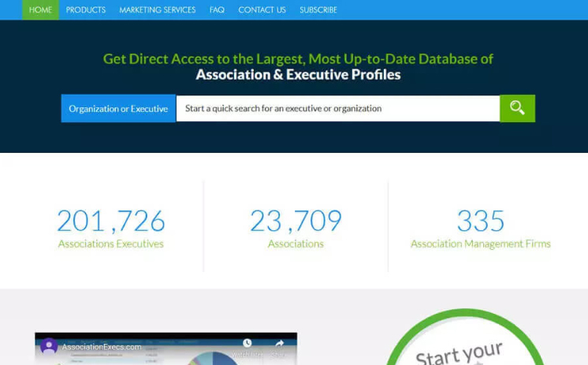
Task: Click the 201,726 executives count
Action: click(x=111, y=221)
